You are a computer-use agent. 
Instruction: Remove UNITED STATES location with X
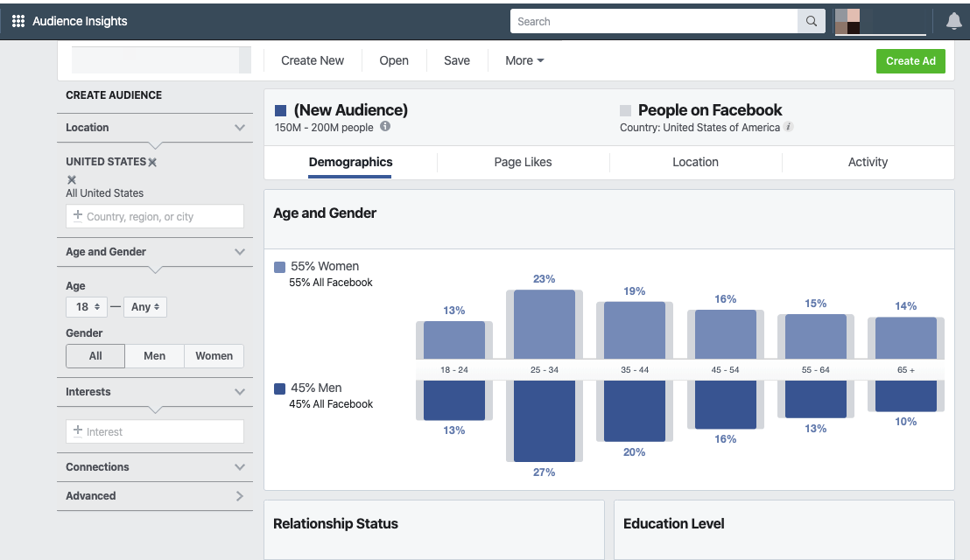pyautogui.click(x=152, y=162)
